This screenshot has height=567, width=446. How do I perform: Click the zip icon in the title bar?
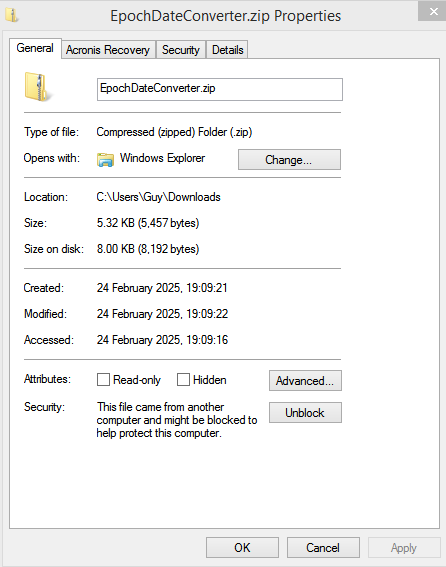pos(12,15)
